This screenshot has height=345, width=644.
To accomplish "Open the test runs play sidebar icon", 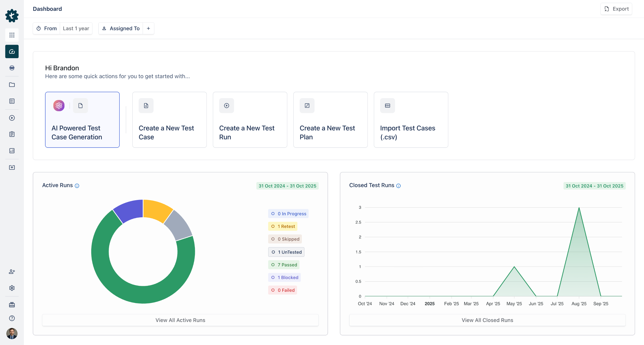I will click(12, 118).
